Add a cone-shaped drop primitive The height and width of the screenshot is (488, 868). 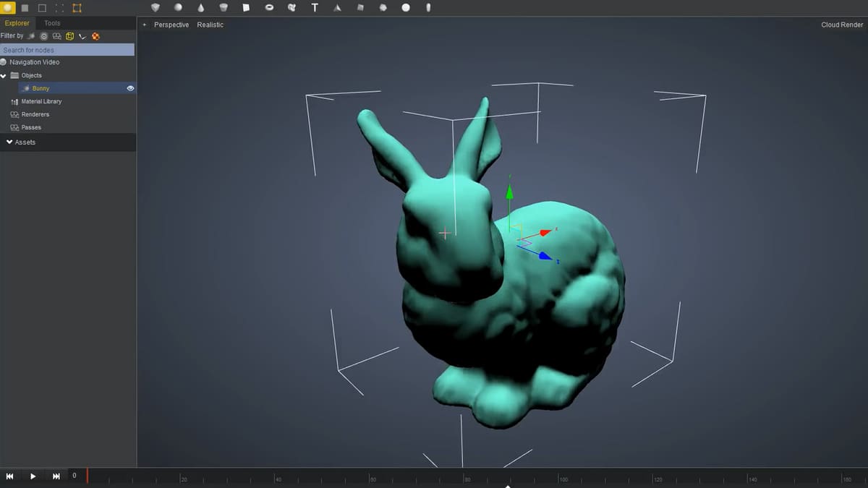coord(200,7)
